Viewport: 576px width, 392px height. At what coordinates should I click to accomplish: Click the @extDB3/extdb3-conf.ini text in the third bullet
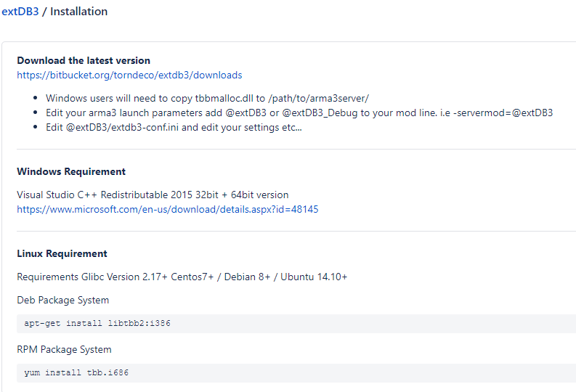click(122, 127)
